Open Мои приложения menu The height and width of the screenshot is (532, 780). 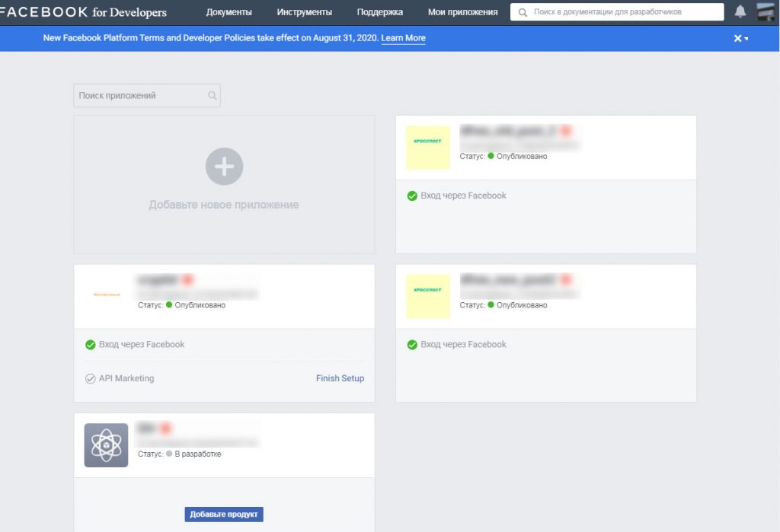pyautogui.click(x=462, y=12)
